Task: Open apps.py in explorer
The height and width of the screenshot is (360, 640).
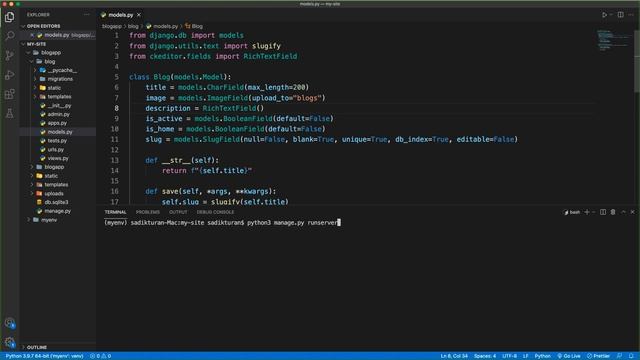Action: 57,123
